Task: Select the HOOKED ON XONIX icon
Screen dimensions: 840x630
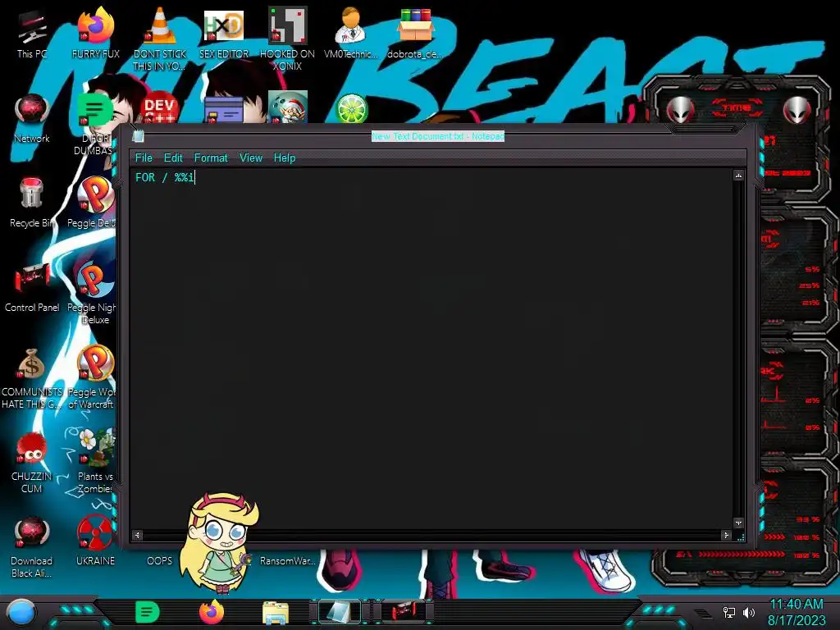Action: pos(288,39)
